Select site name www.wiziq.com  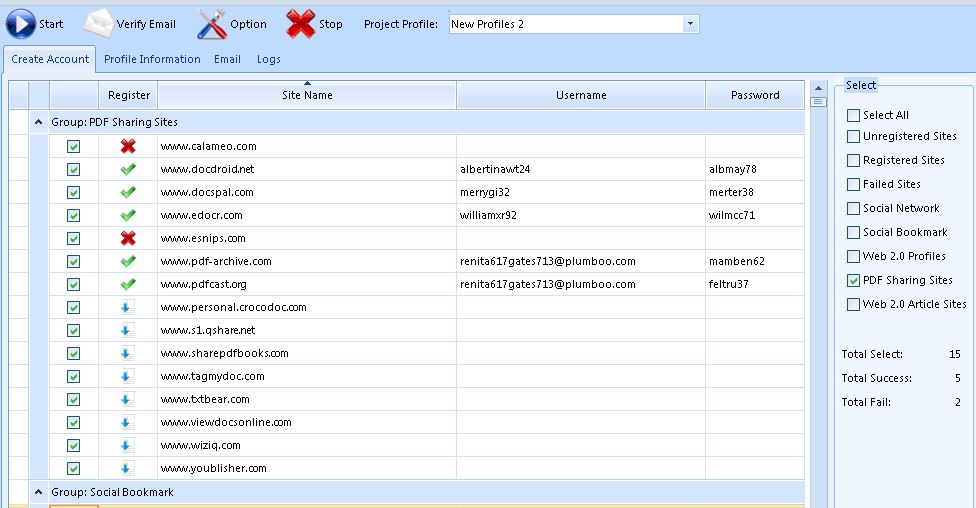click(x=307, y=446)
